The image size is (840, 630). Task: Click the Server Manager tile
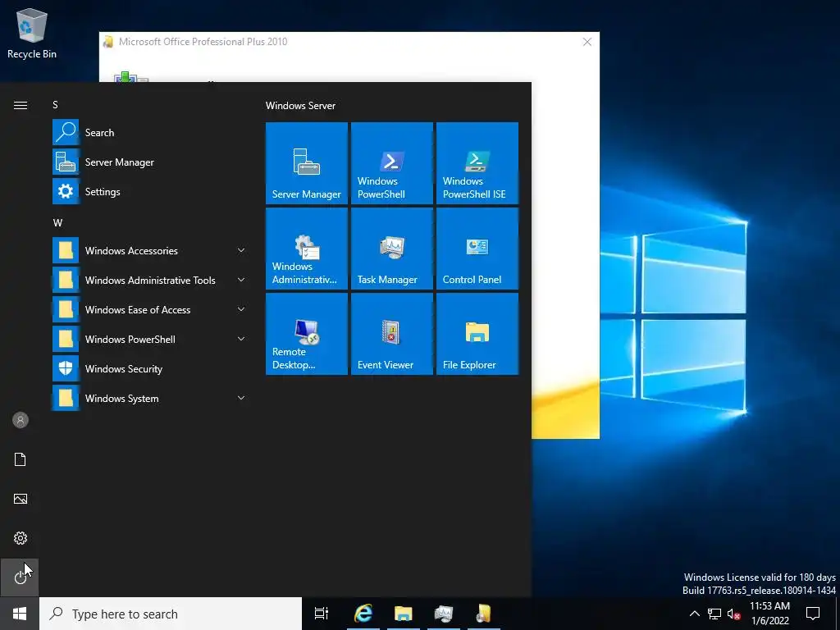[x=307, y=163]
